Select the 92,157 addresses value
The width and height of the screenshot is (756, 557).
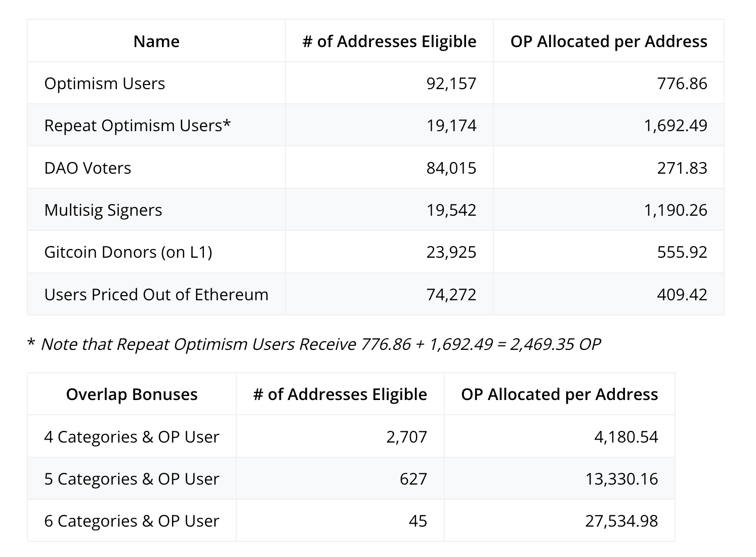pyautogui.click(x=451, y=84)
